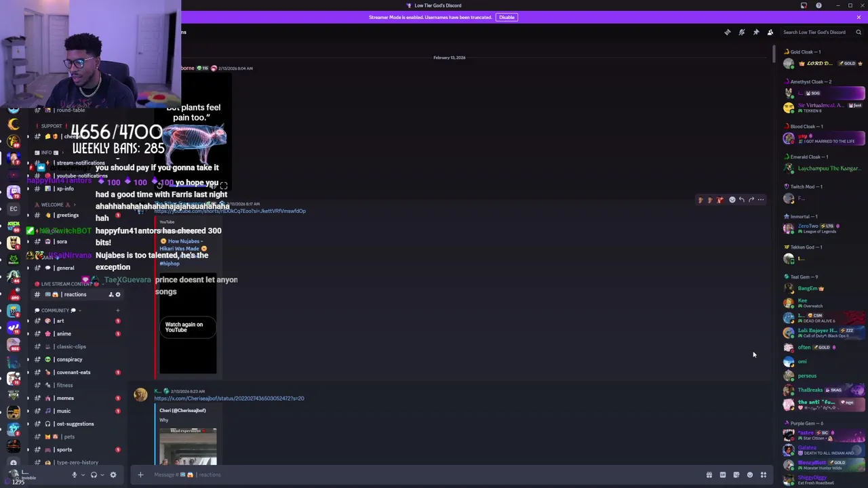Add a channel to COMMUNITY category
This screenshot has height=488, width=868.
(118, 310)
